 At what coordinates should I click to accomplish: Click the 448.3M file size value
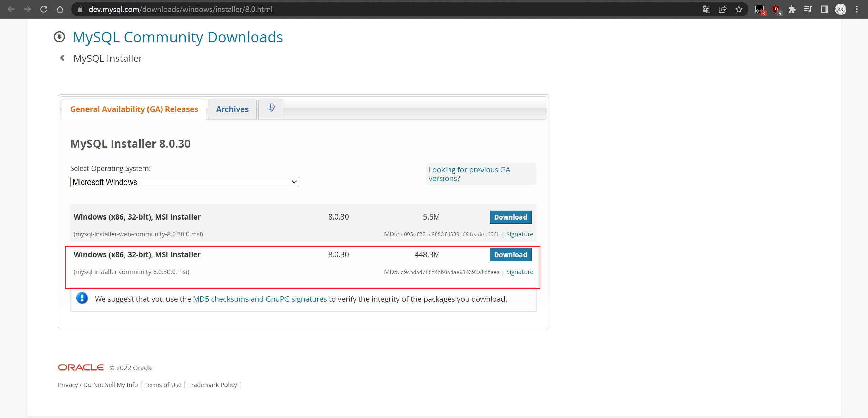427,254
